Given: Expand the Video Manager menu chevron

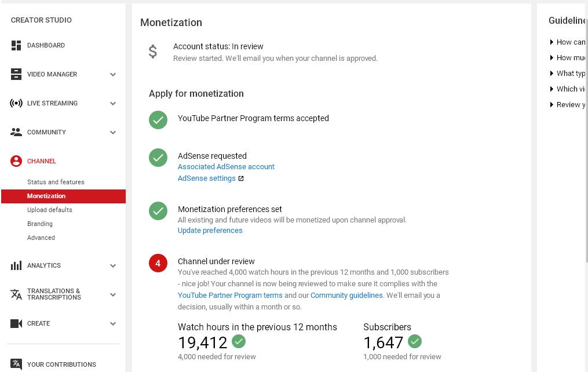Looking at the screenshot, I should [x=113, y=74].
